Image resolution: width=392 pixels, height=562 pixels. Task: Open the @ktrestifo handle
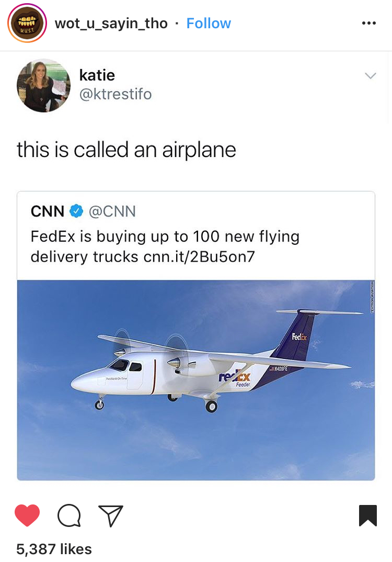pos(116,94)
